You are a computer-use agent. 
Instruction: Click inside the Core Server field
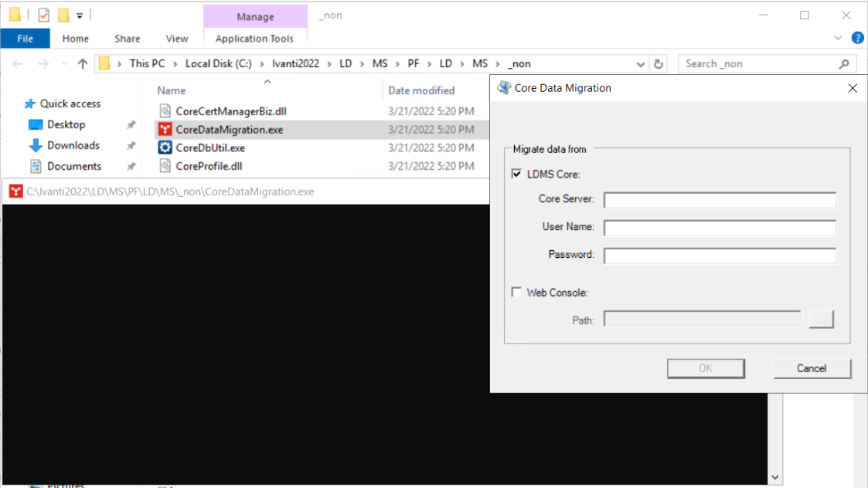click(x=719, y=200)
